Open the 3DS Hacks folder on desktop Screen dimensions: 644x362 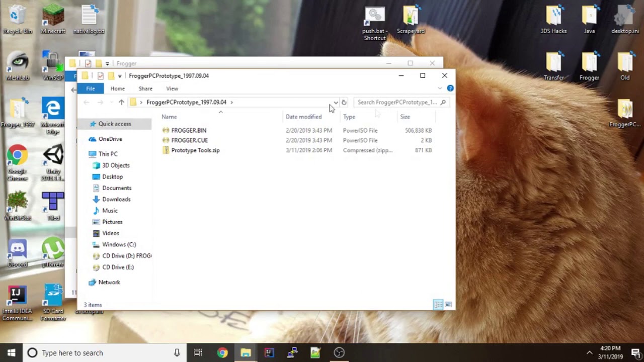(x=553, y=20)
